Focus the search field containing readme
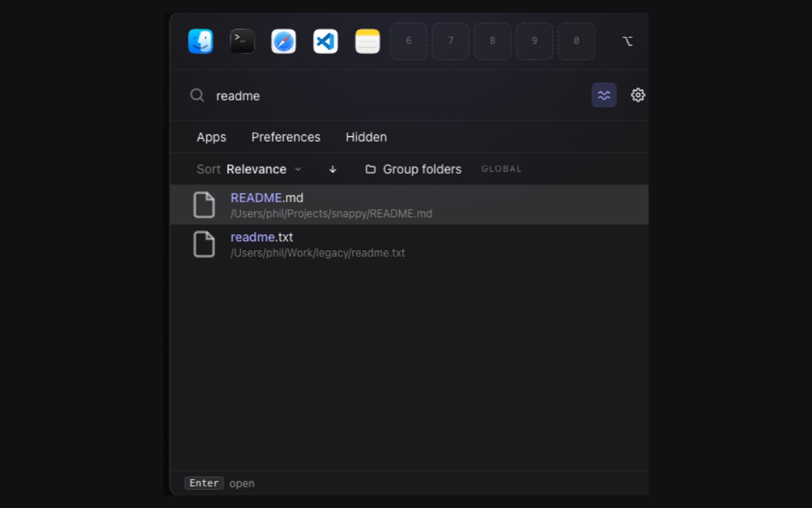This screenshot has width=812, height=508. tap(400, 95)
